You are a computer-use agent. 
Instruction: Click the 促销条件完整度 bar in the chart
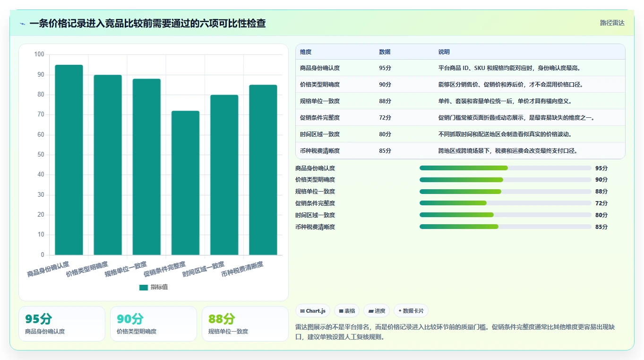185,183
